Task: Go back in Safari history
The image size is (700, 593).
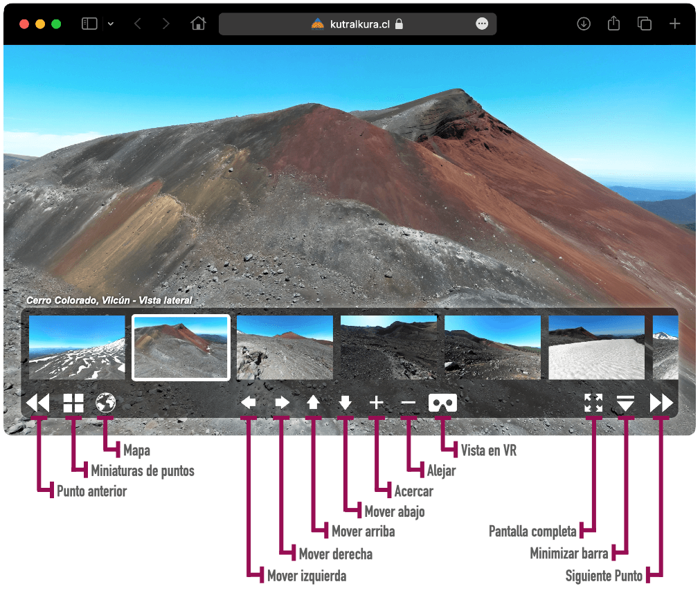Action: coord(138,24)
